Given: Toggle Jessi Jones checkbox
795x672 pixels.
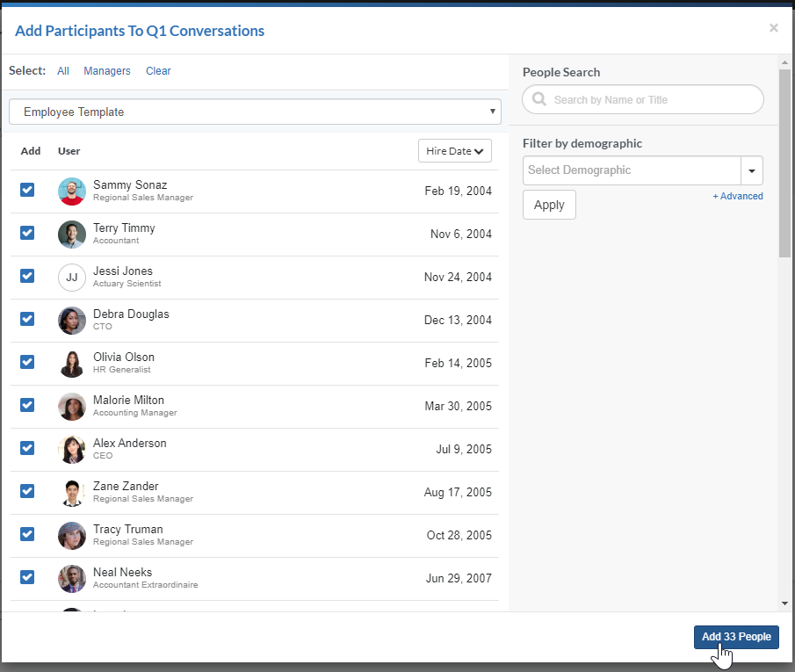Looking at the screenshot, I should point(27,277).
